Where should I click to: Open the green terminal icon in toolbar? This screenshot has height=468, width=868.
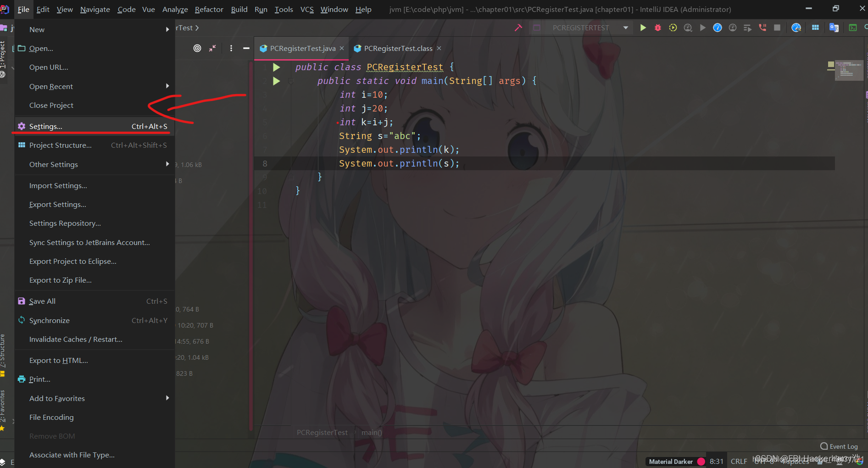click(853, 28)
